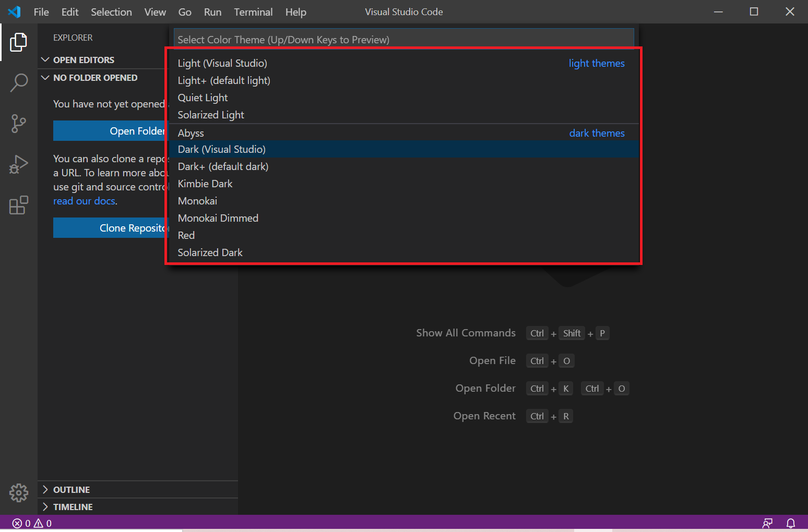Open the File menu
The width and height of the screenshot is (808, 532).
(x=41, y=12)
